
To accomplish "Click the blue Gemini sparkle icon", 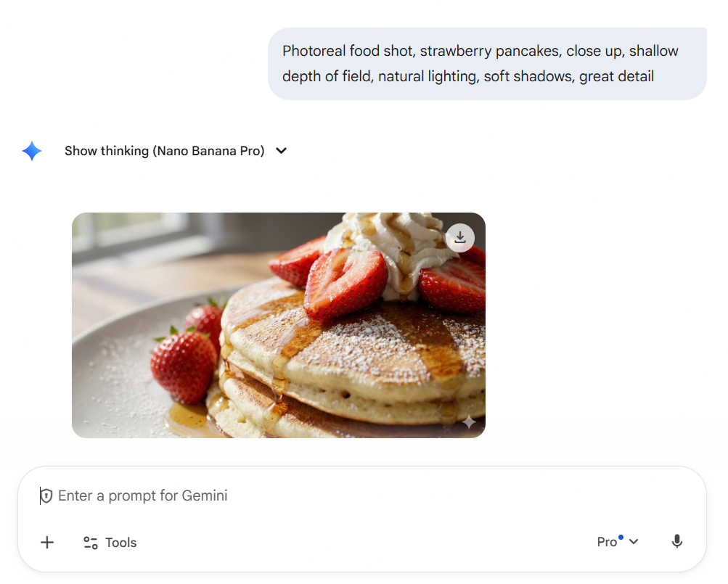I will pyautogui.click(x=32, y=151).
